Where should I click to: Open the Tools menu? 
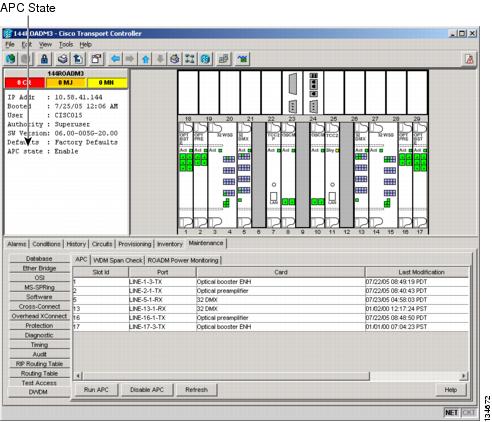pyautogui.click(x=66, y=44)
